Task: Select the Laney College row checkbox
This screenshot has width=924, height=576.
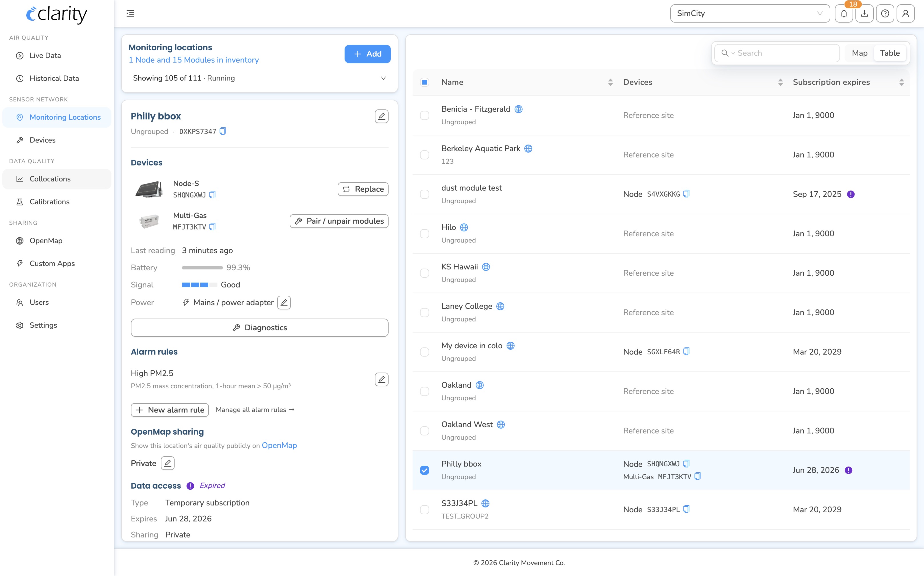Action: click(425, 312)
